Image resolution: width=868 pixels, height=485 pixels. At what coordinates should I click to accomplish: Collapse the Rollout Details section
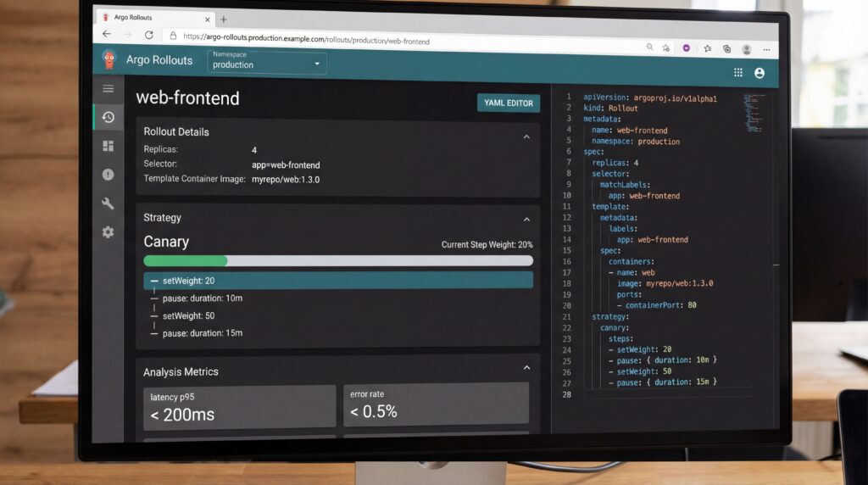pyautogui.click(x=526, y=137)
